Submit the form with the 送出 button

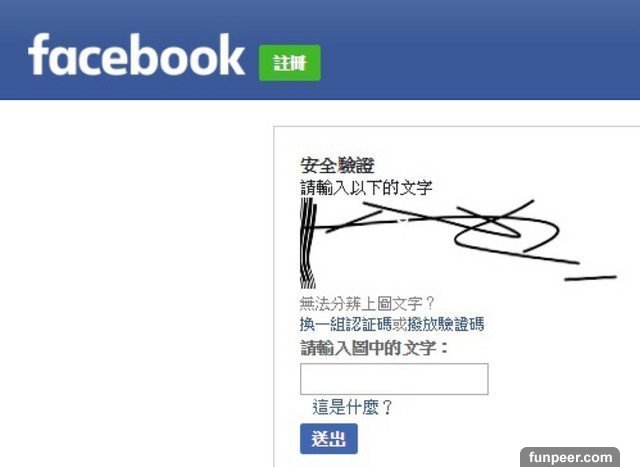329,439
